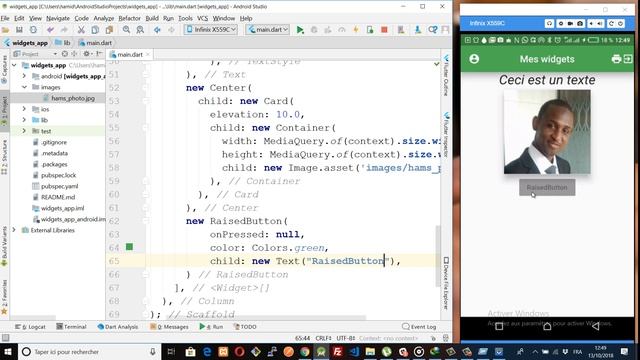Click the Save All toolbar icon

(19, 30)
